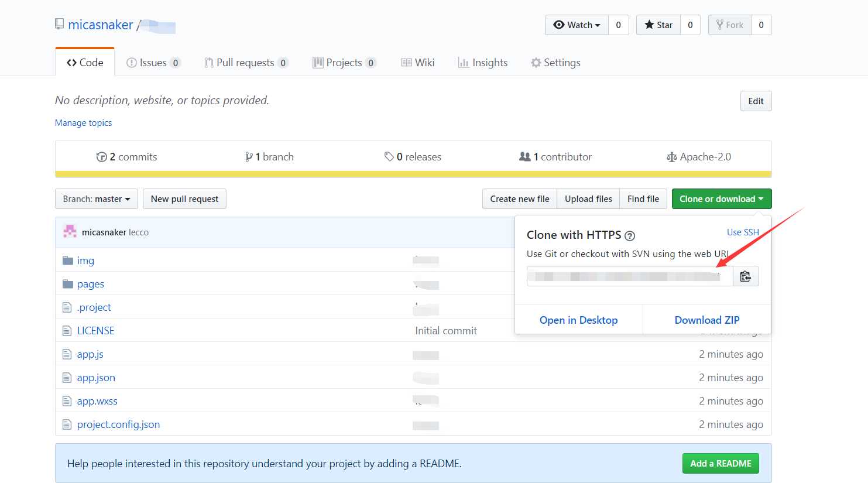The height and width of the screenshot is (483, 868).
Task: Switch to the Code tab
Action: click(85, 63)
